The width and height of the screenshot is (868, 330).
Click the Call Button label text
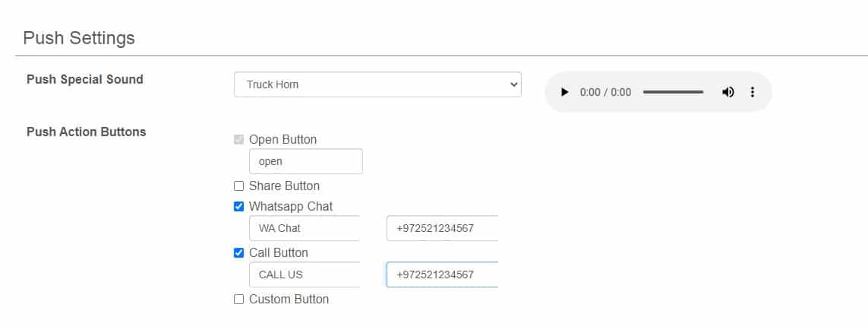(x=278, y=253)
